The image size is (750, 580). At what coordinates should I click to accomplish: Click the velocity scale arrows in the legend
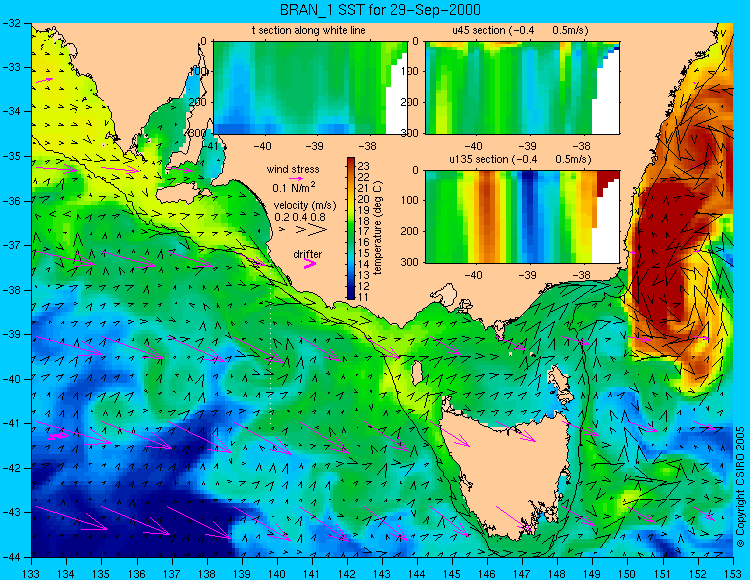304,230
